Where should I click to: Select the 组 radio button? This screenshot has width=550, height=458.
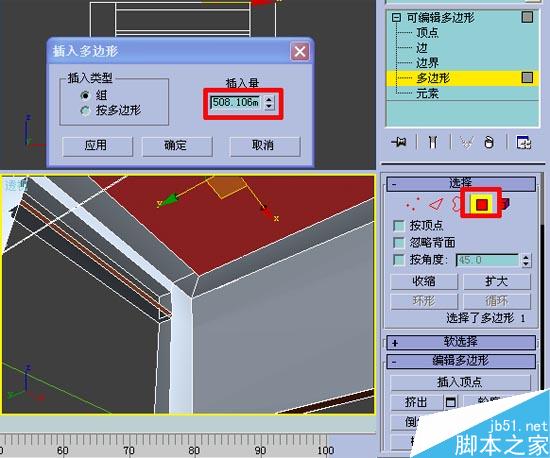(85, 95)
